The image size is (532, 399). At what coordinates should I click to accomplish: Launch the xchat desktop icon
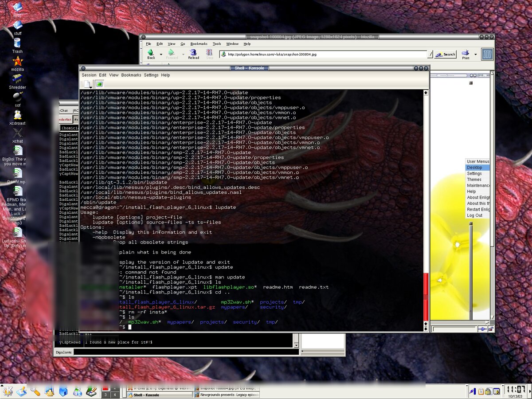point(18,133)
